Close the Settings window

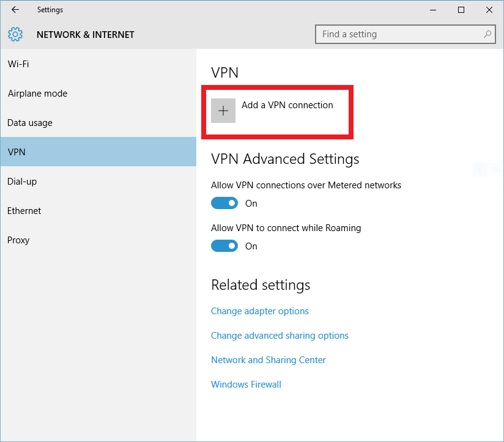tap(489, 10)
